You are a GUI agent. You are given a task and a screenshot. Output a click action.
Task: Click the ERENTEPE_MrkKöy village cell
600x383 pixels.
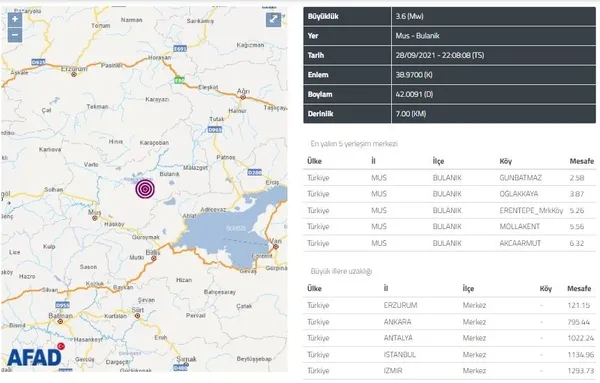click(531, 210)
